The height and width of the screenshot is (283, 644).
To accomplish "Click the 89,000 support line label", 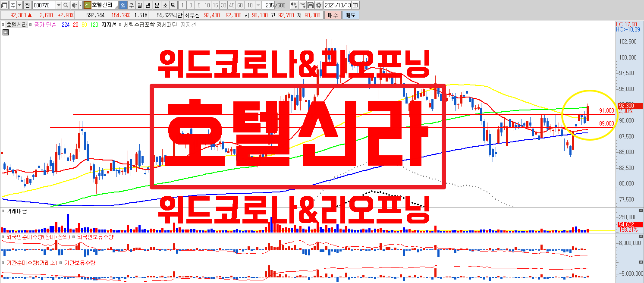I will [606, 123].
